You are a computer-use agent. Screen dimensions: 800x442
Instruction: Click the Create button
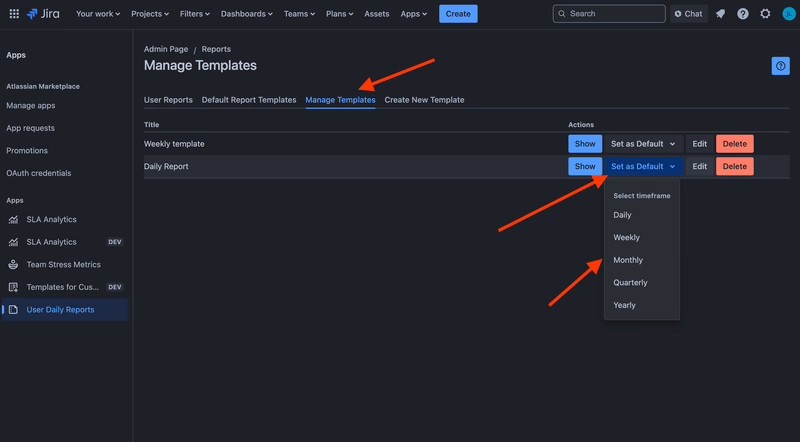[458, 14]
